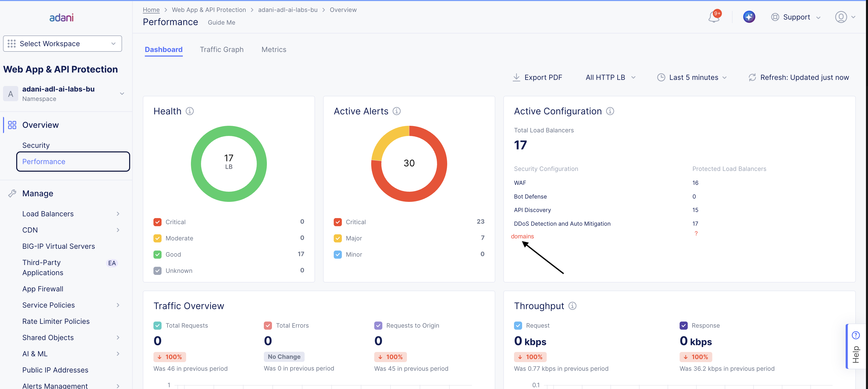Click the Health info icon
Image resolution: width=868 pixels, height=389 pixels.
pyautogui.click(x=190, y=111)
